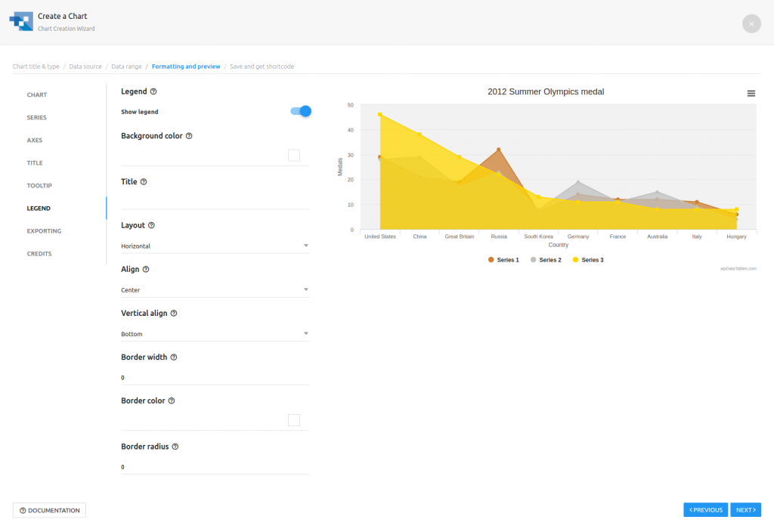
Task: Click the NEXT button
Action: click(745, 510)
